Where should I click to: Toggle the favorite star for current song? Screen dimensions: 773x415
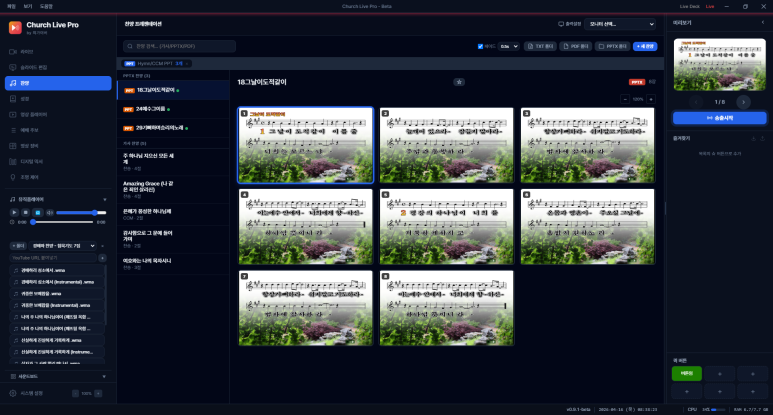coord(459,82)
